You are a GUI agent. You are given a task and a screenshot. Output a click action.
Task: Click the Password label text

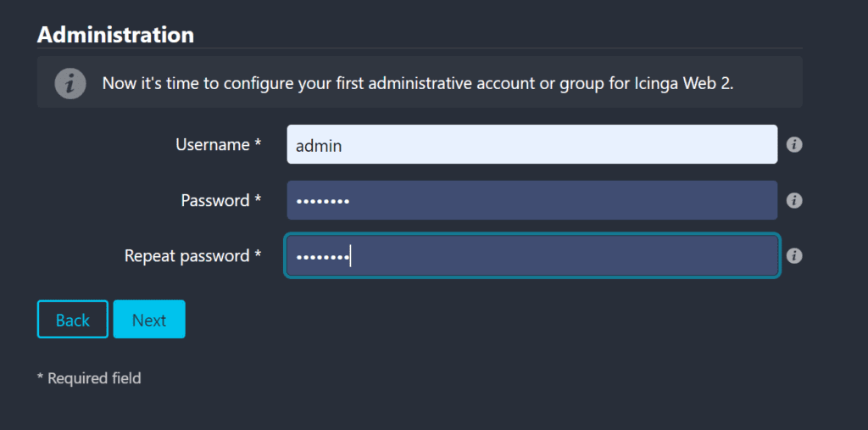(214, 201)
